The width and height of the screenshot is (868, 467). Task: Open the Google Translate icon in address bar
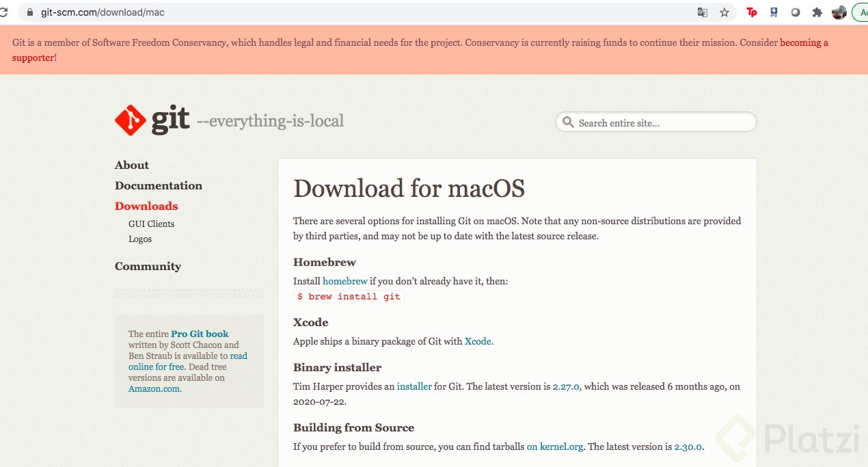coord(703,12)
